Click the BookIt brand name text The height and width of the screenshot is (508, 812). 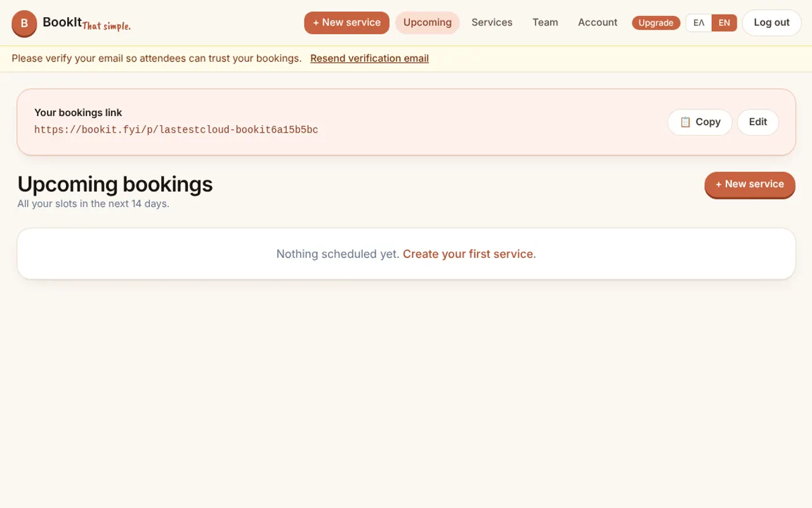(62, 22)
